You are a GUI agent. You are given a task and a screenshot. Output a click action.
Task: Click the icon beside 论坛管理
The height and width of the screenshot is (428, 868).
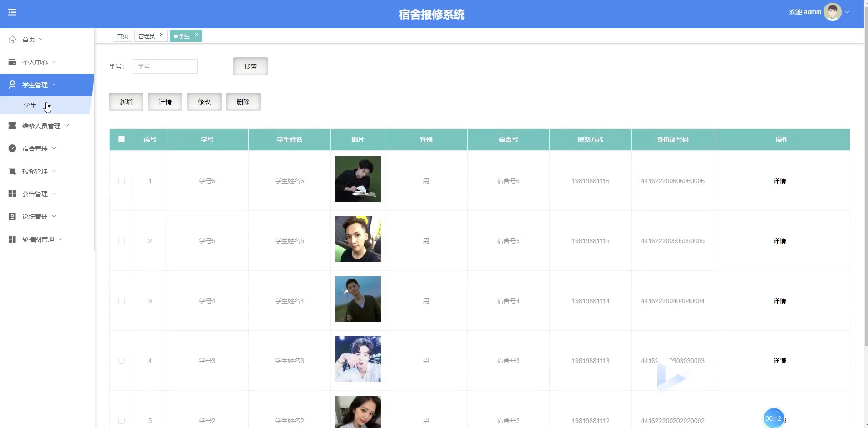pos(12,217)
